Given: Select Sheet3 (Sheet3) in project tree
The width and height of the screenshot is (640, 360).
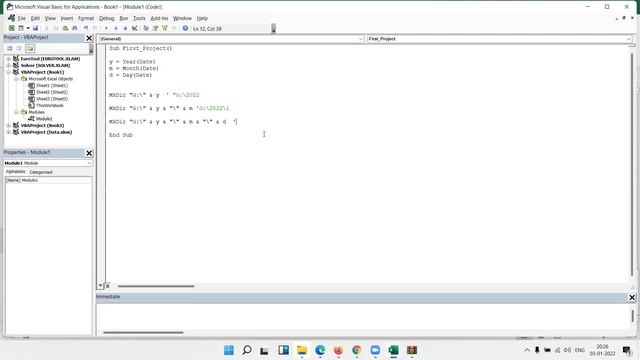Looking at the screenshot, I should click(x=51, y=98).
